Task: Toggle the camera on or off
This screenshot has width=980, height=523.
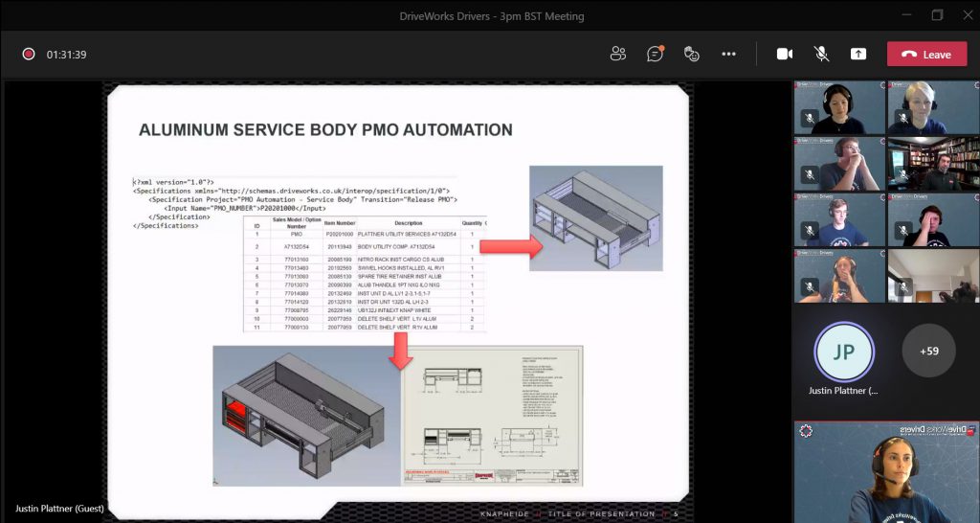Action: (785, 55)
